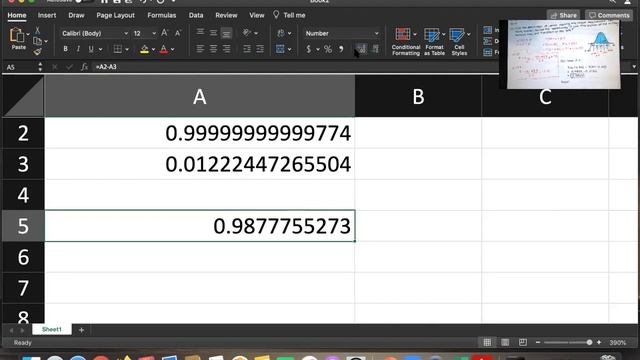The image size is (640, 360).
Task: Click the Copy icon
Action: click(38, 41)
